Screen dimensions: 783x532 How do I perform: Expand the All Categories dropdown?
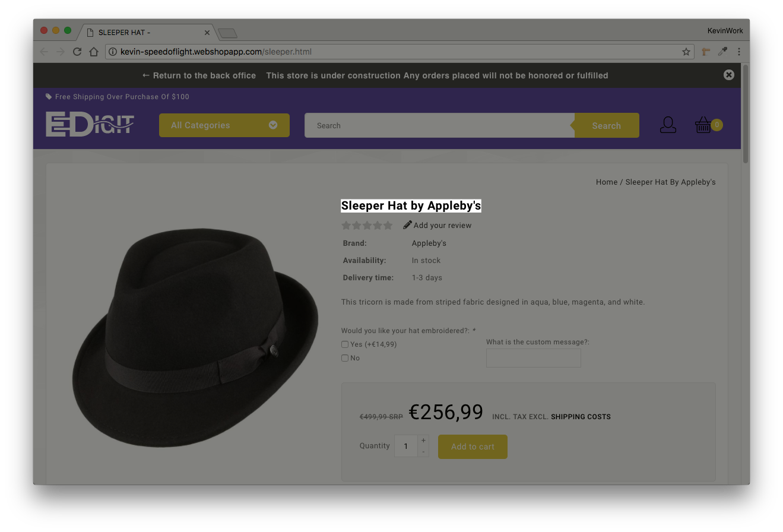click(224, 125)
